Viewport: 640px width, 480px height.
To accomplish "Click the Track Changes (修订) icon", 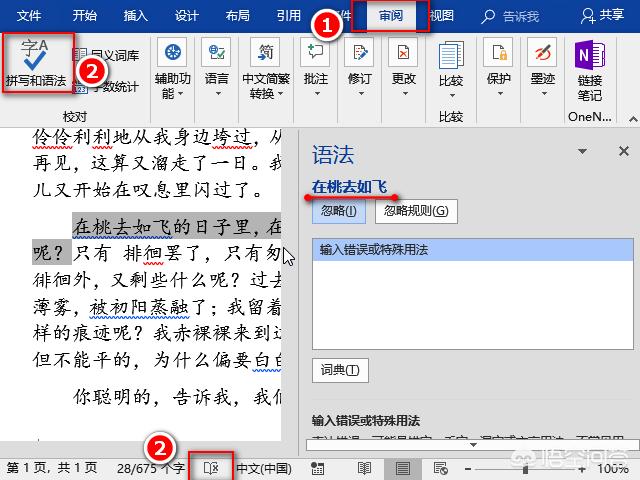I will coord(359,52).
